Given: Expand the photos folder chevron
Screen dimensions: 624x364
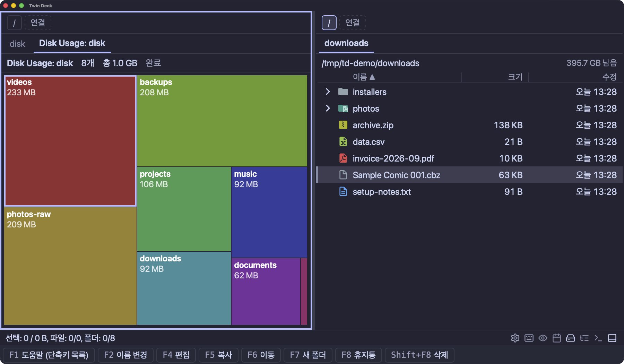Looking at the screenshot, I should (328, 108).
